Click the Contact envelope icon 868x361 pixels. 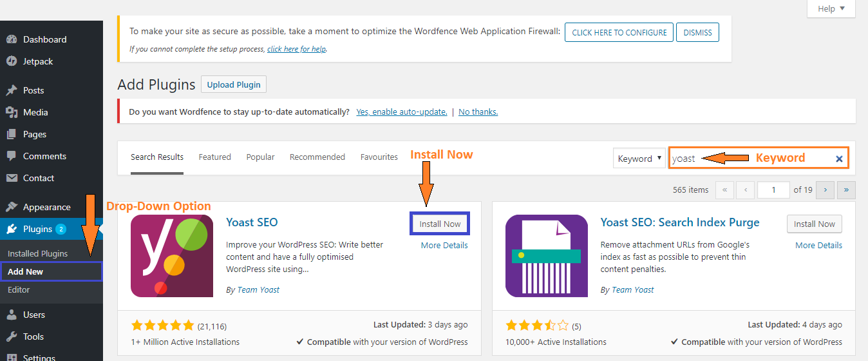(11, 178)
